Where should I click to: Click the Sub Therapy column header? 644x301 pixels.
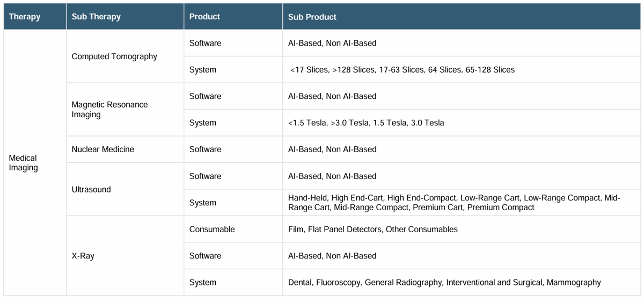125,17
